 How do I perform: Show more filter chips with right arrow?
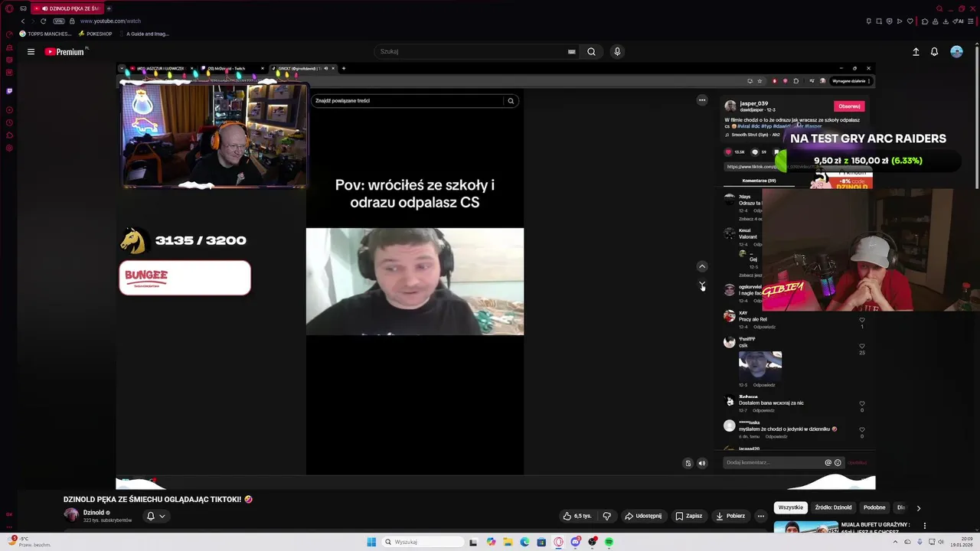click(x=919, y=507)
